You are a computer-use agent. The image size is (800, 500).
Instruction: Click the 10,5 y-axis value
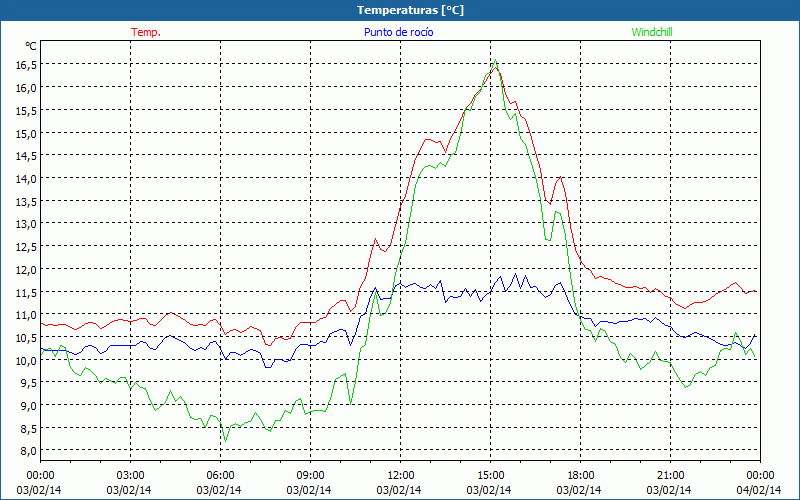[27, 337]
